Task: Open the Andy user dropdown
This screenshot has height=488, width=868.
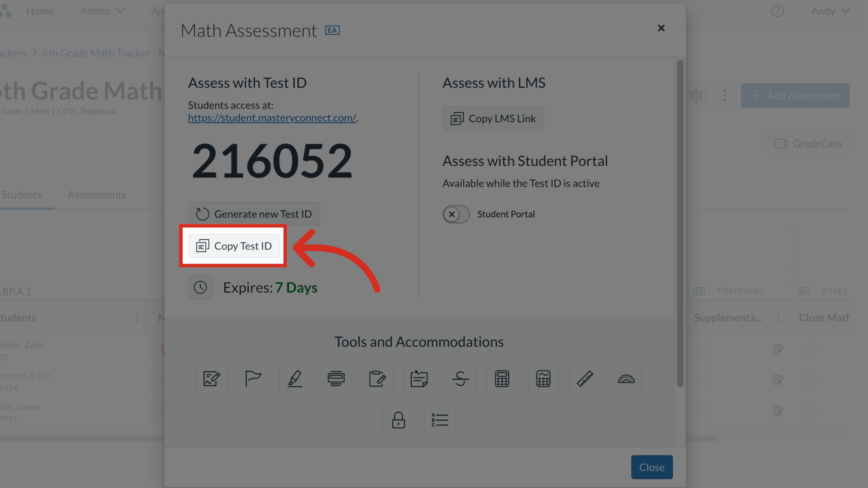Action: click(x=830, y=11)
